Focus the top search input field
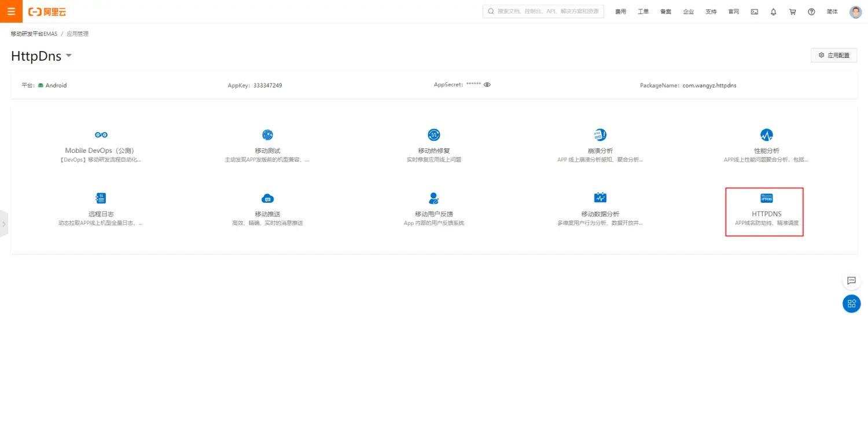 [543, 12]
